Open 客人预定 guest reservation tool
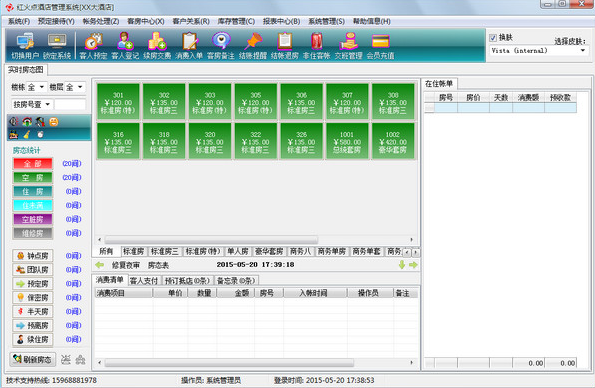595x388 pixels. click(x=93, y=46)
